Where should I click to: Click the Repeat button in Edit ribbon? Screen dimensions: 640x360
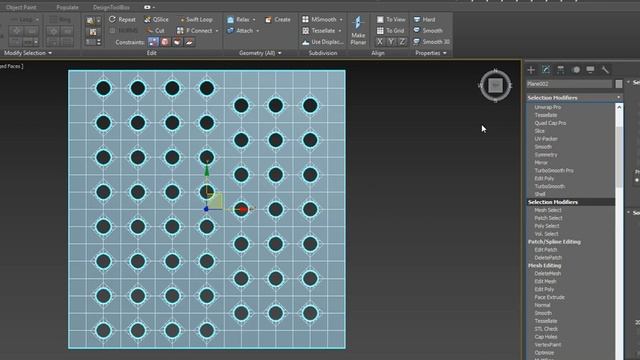[122, 19]
